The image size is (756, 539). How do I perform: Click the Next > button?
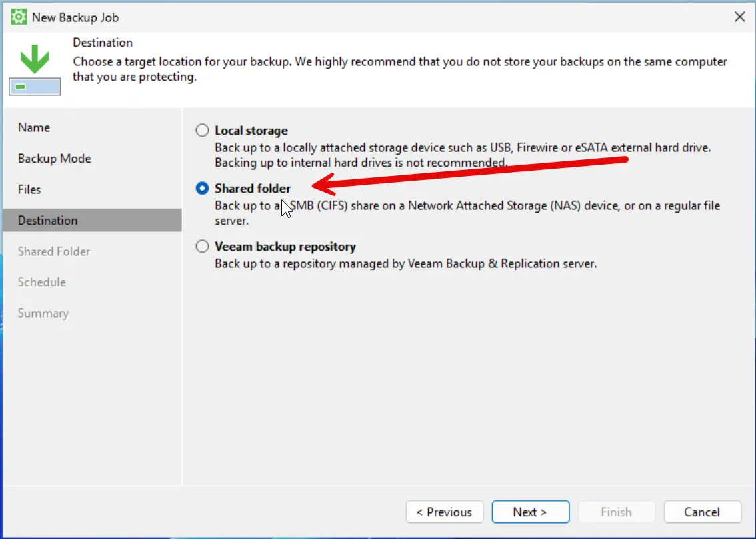(x=530, y=512)
